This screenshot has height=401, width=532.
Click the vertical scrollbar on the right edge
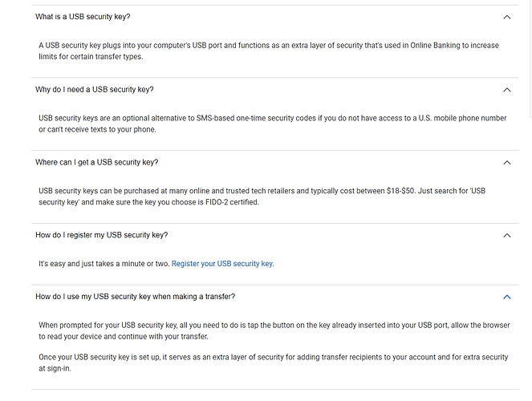tap(530, 58)
